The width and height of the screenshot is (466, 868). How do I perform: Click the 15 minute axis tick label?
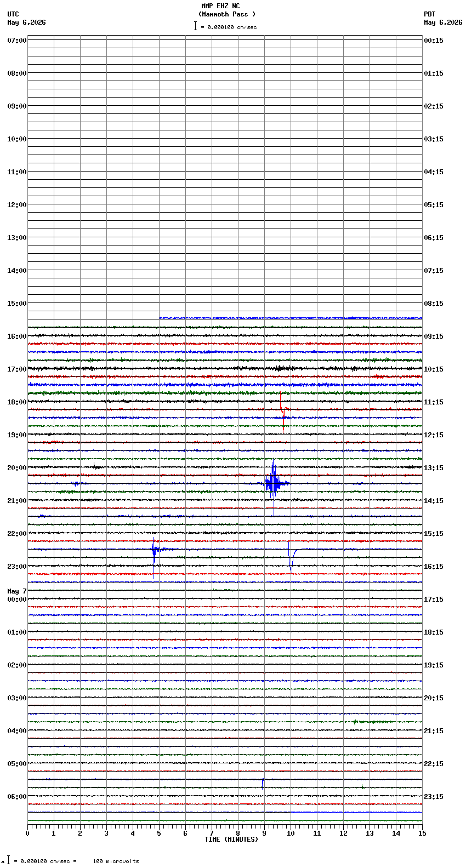422,833
